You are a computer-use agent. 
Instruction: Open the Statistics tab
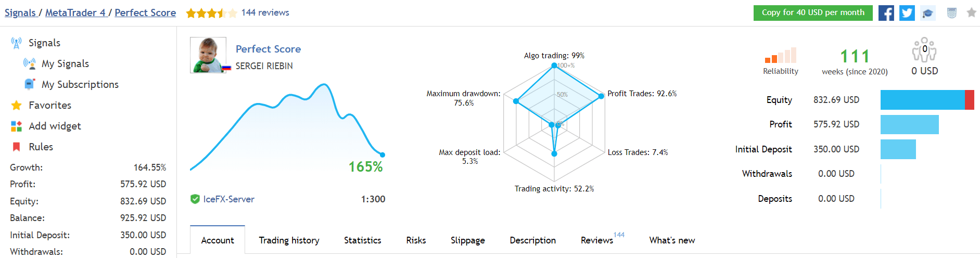pos(362,240)
